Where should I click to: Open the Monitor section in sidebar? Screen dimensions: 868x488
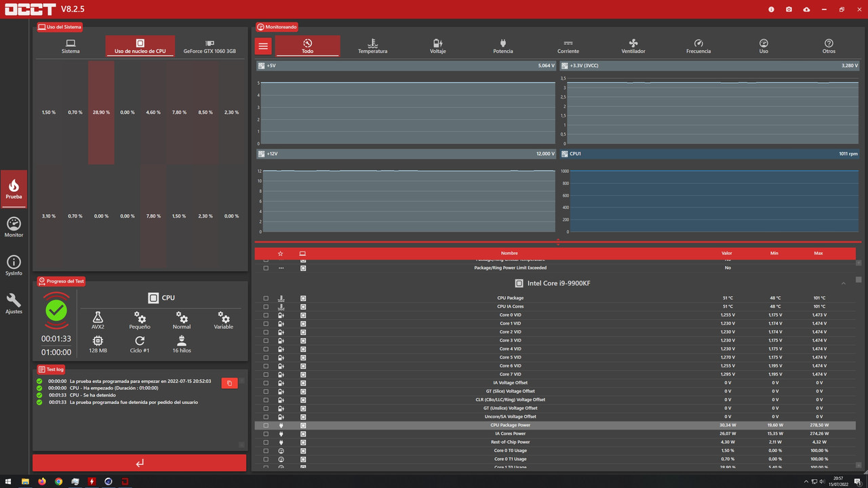(x=14, y=227)
